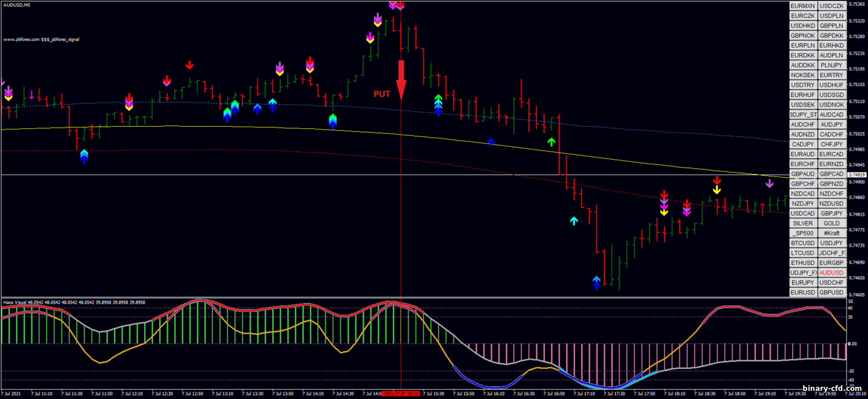Screen dimensions: 868x399
Task: Click the stacked up arrows right of PUT line
Action: [438, 105]
